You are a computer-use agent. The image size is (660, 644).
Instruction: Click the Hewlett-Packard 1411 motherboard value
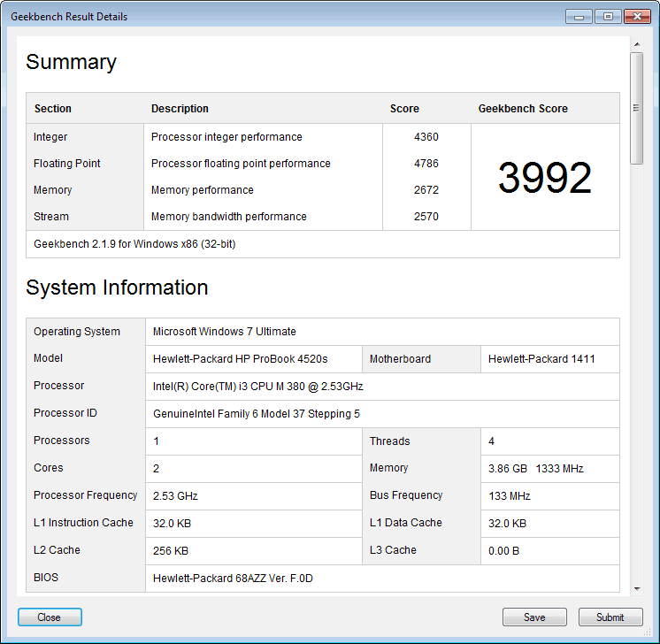coord(541,359)
